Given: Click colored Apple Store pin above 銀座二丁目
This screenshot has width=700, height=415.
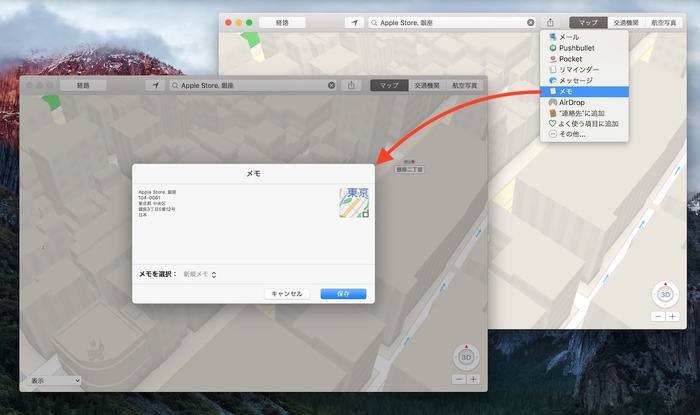Looking at the screenshot, I should (x=409, y=162).
